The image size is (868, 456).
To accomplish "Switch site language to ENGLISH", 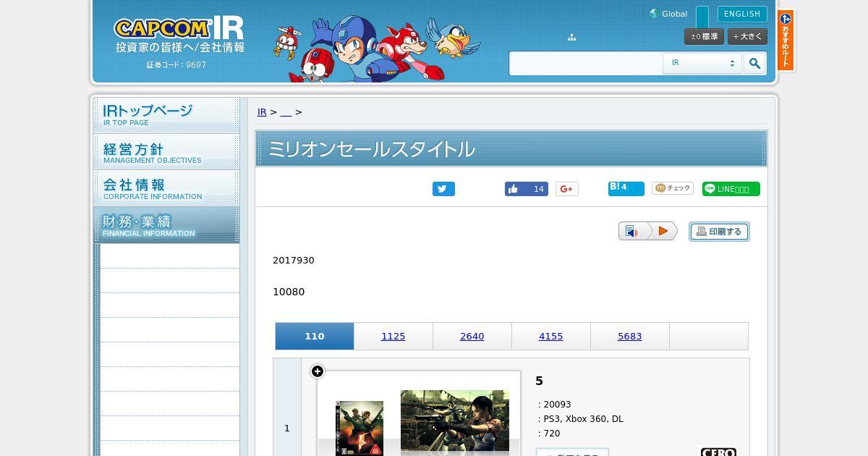I will (742, 14).
